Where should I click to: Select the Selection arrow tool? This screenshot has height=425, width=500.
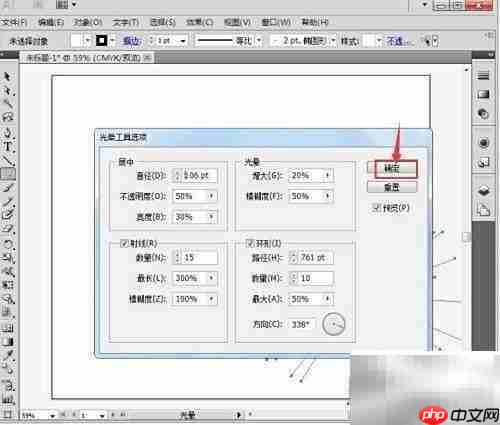click(x=7, y=77)
